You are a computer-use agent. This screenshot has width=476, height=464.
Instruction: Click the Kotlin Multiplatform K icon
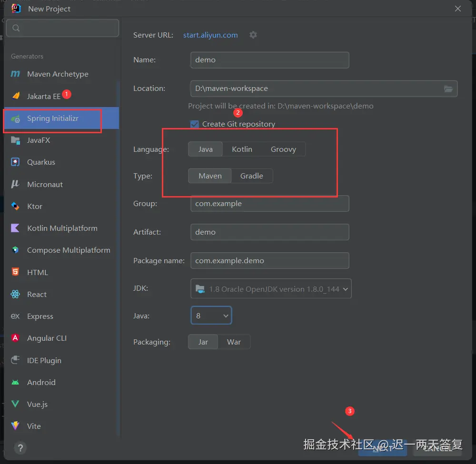point(15,228)
